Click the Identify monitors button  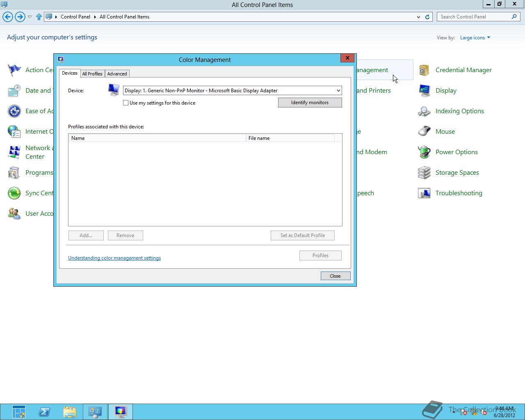[310, 103]
